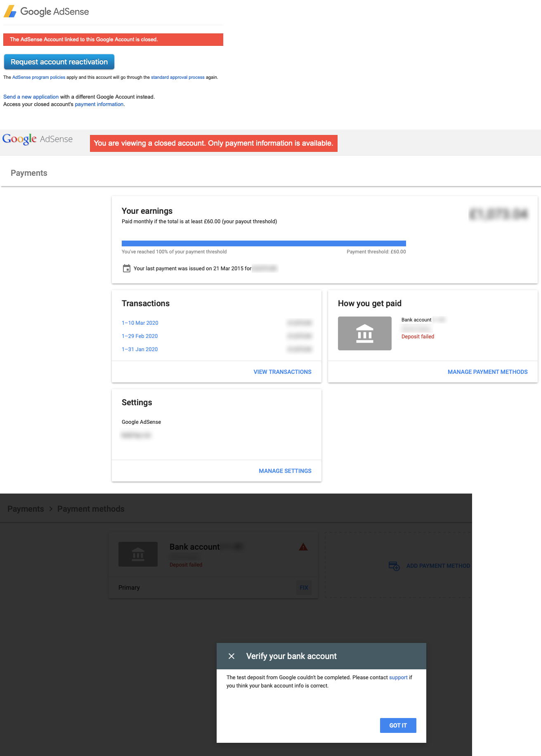The width and height of the screenshot is (541, 756).
Task: Close the Verify your bank account dialog
Action: pyautogui.click(x=232, y=656)
